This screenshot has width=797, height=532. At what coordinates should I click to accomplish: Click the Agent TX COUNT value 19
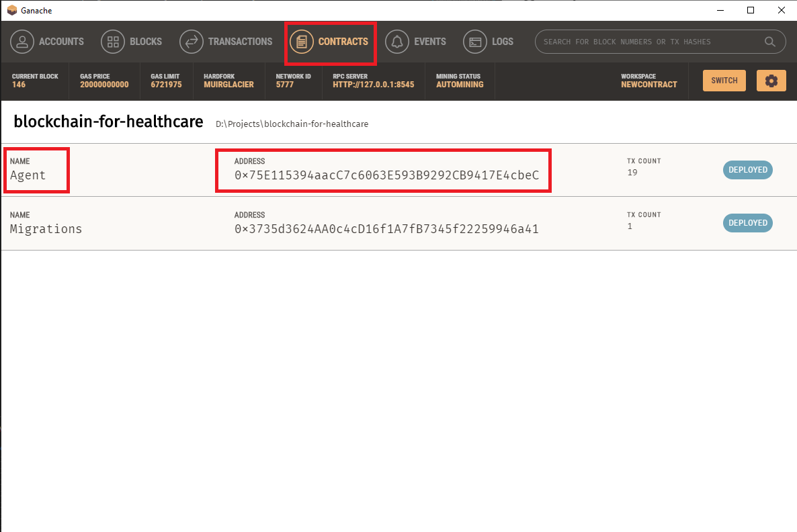[632, 172]
